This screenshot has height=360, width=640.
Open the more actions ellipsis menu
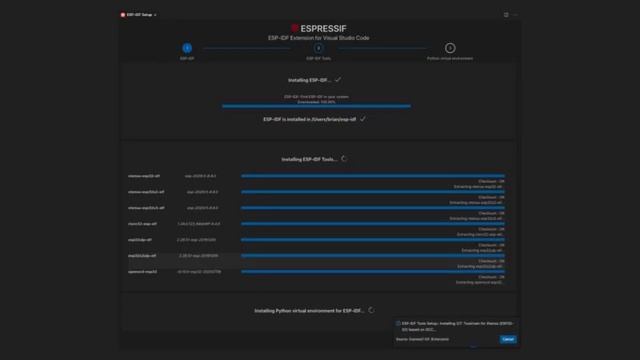pyautogui.click(x=516, y=15)
